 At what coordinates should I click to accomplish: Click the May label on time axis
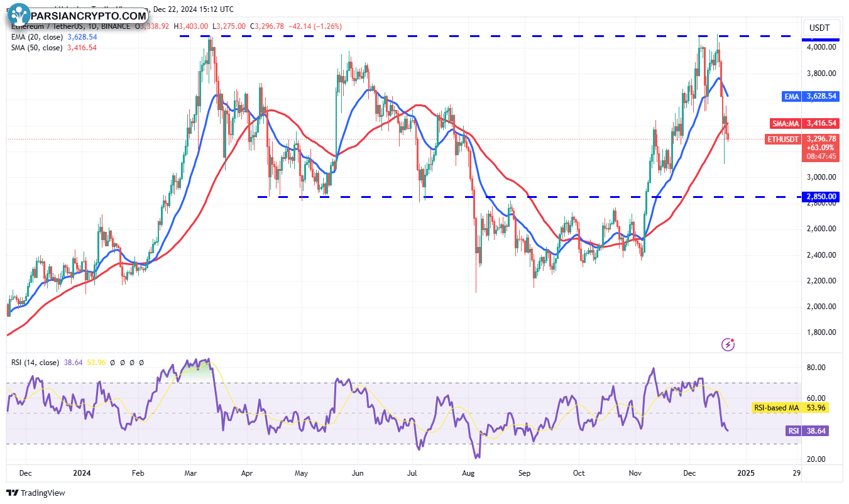tap(301, 472)
